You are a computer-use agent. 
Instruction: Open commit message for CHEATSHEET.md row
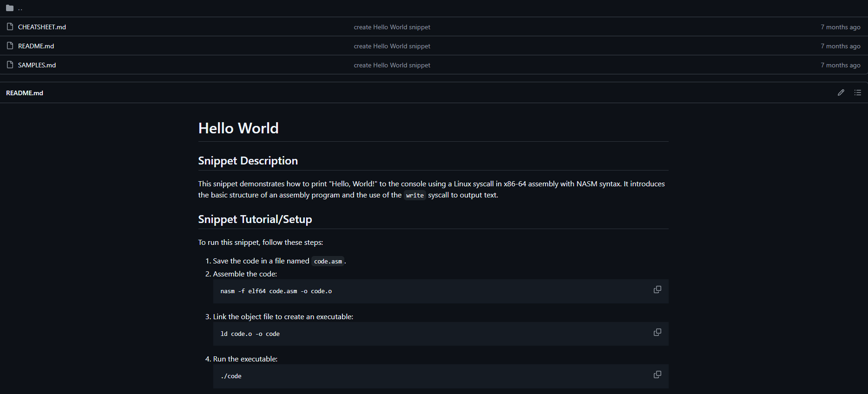click(x=392, y=27)
